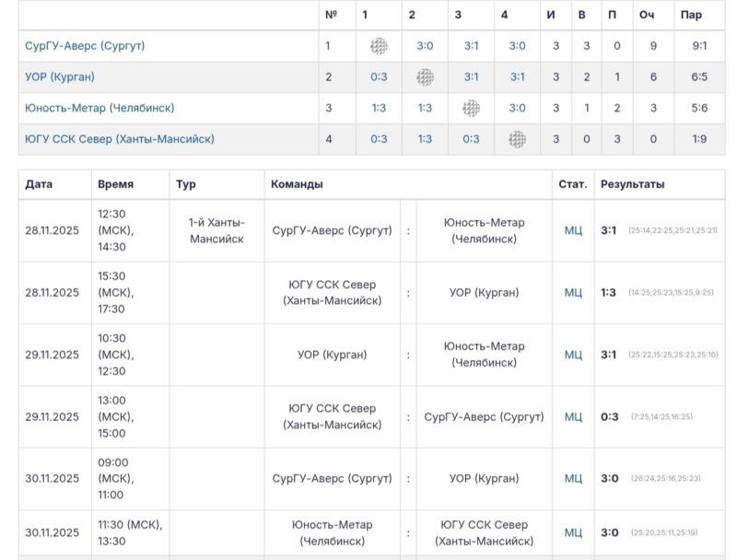The height and width of the screenshot is (560, 737).
Task: Click the 3:0 result of СурГУ-Аверс vs УОР on 30.11.2025
Action: pyautogui.click(x=609, y=478)
